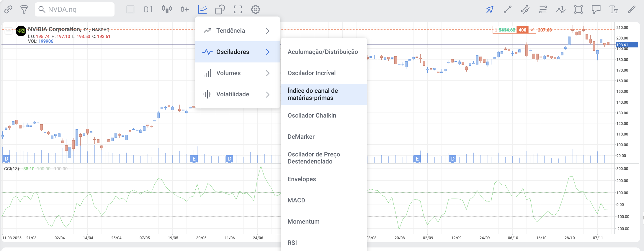
Task: Open the Tendência submenu
Action: [238, 31]
